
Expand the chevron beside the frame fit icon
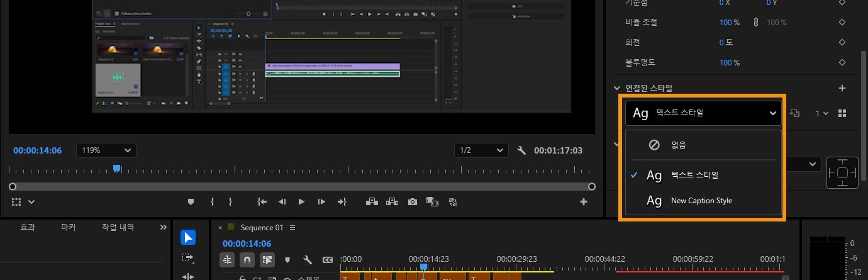click(x=31, y=202)
